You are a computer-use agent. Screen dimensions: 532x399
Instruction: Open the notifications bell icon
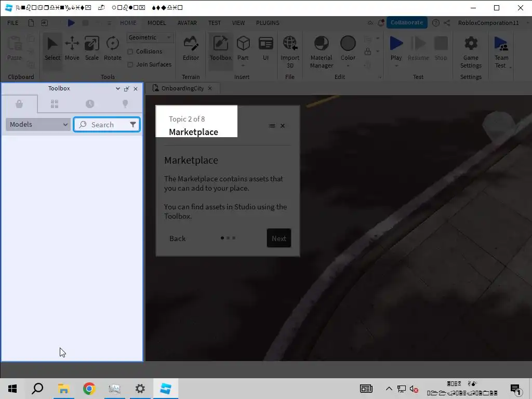click(381, 23)
